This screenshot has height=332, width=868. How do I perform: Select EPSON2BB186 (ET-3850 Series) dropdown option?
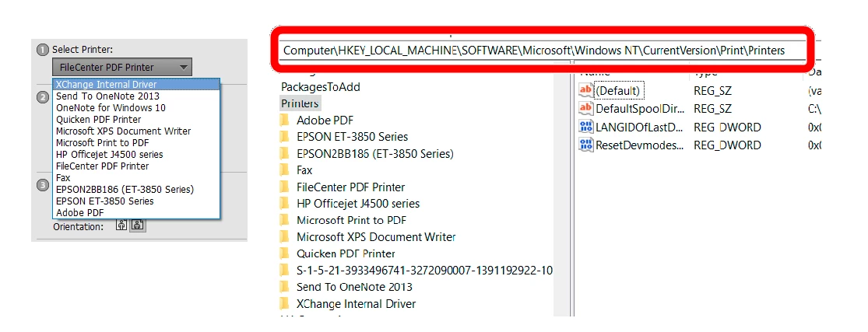click(137, 189)
